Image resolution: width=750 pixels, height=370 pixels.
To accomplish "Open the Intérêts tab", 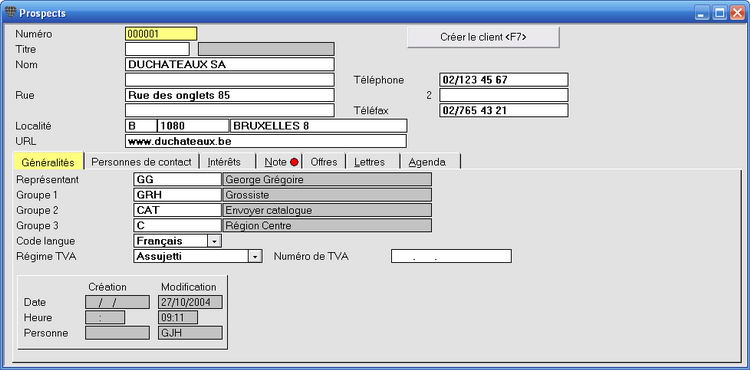I will click(224, 162).
